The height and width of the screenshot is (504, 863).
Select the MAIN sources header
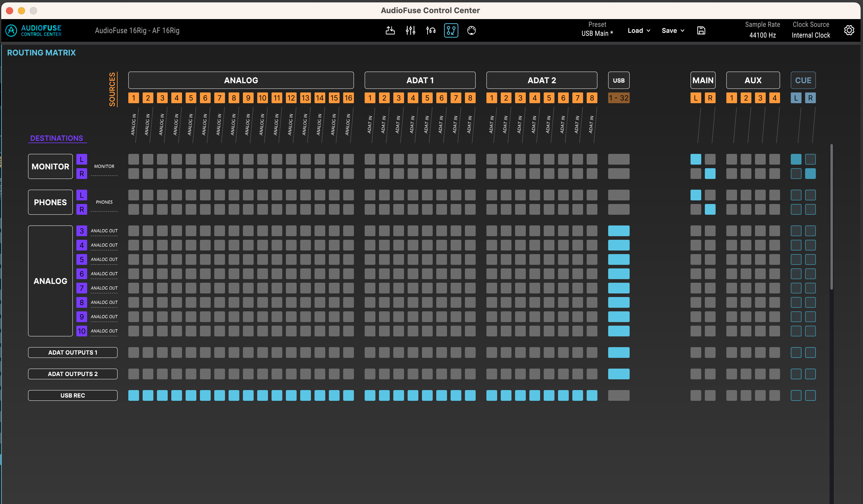[703, 80]
